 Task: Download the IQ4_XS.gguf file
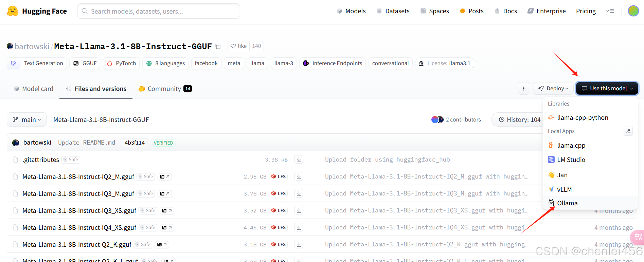(x=299, y=227)
